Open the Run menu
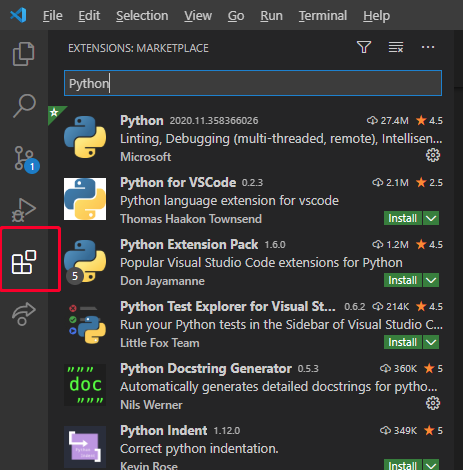This screenshot has height=470, width=463. point(271,15)
